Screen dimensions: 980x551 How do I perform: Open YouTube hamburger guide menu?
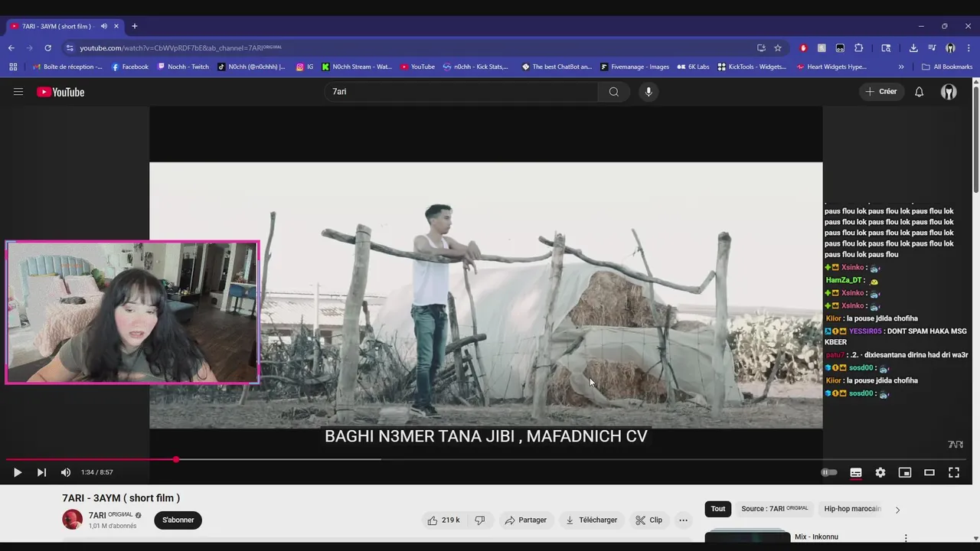coord(18,92)
